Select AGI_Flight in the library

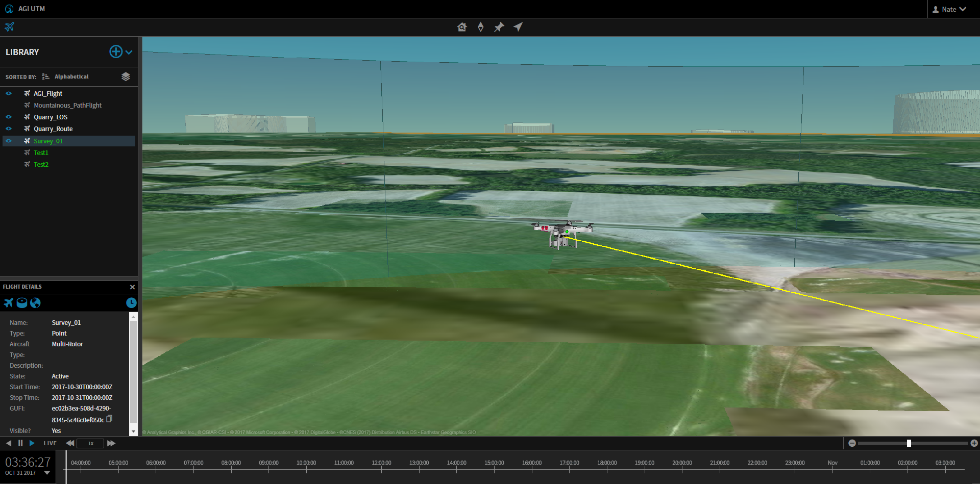48,93
